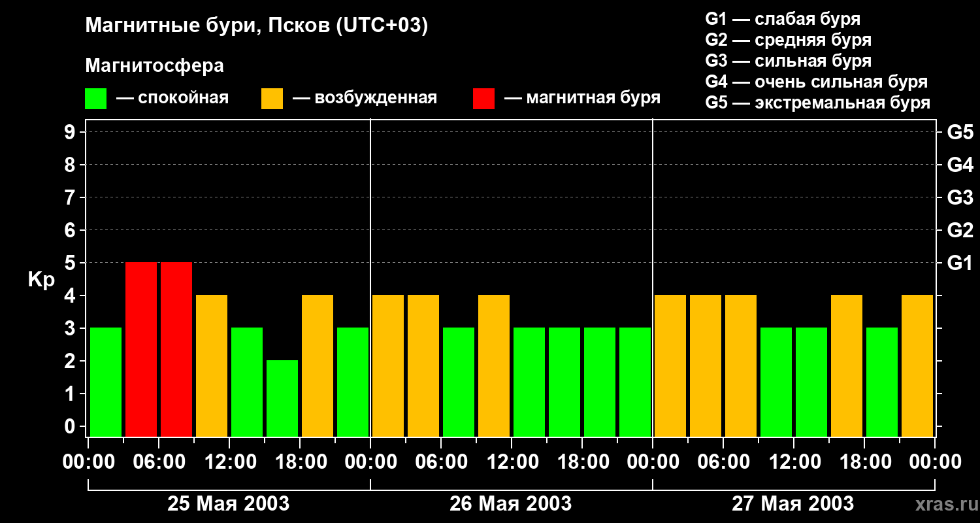Viewport: 980px width, 523px height.
Task: Click the red 'магнитная буря' legend swatch
Action: tap(483, 99)
